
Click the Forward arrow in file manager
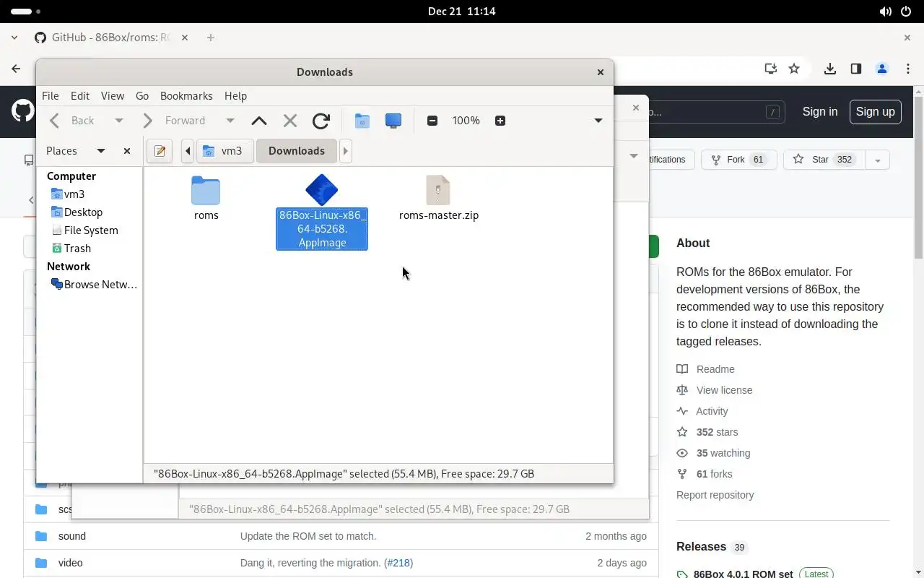(x=147, y=121)
